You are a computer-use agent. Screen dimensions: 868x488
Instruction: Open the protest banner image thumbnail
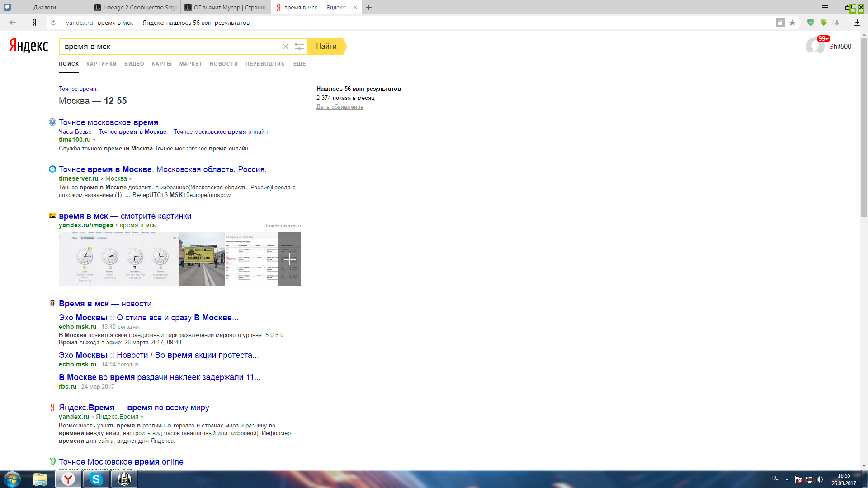tap(202, 259)
